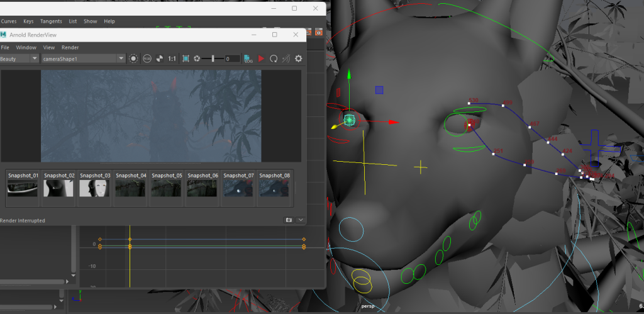Select the Snapshot_03 thumbnail

click(x=94, y=188)
